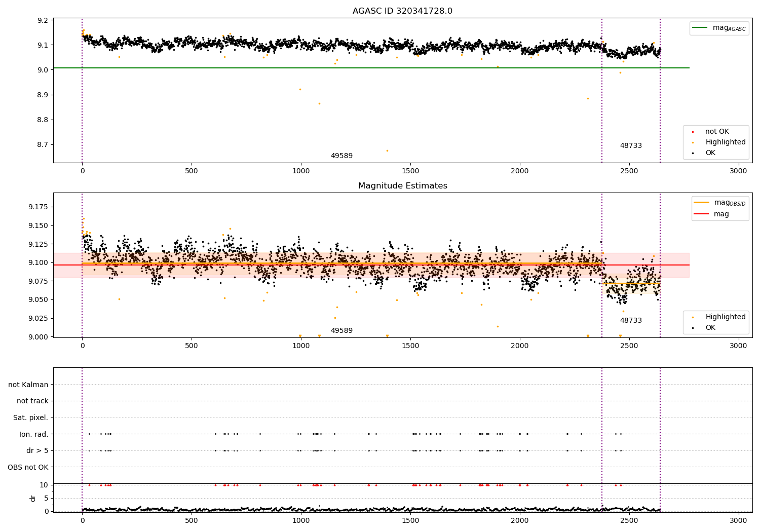Click the 'not track' row label
This screenshot has width=760, height=532.
coord(32,401)
